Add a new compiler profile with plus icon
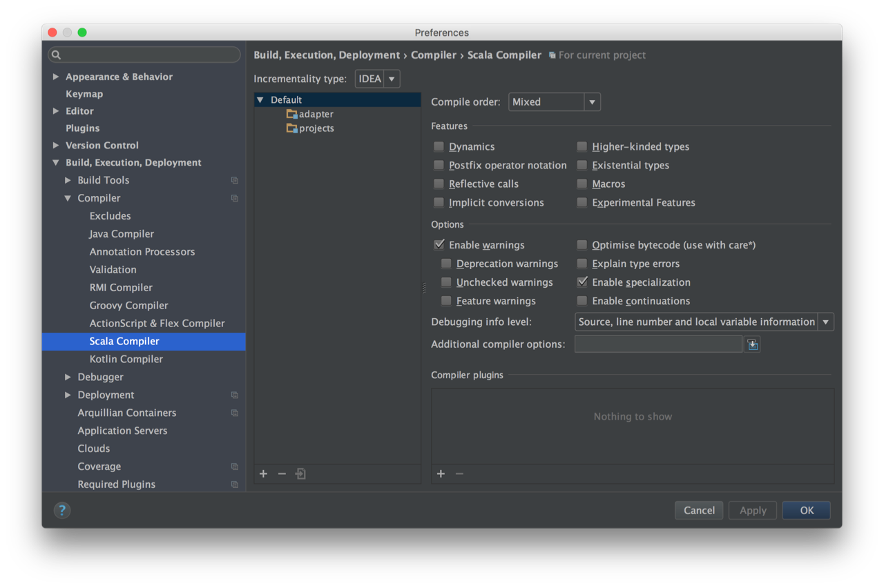 coord(263,473)
